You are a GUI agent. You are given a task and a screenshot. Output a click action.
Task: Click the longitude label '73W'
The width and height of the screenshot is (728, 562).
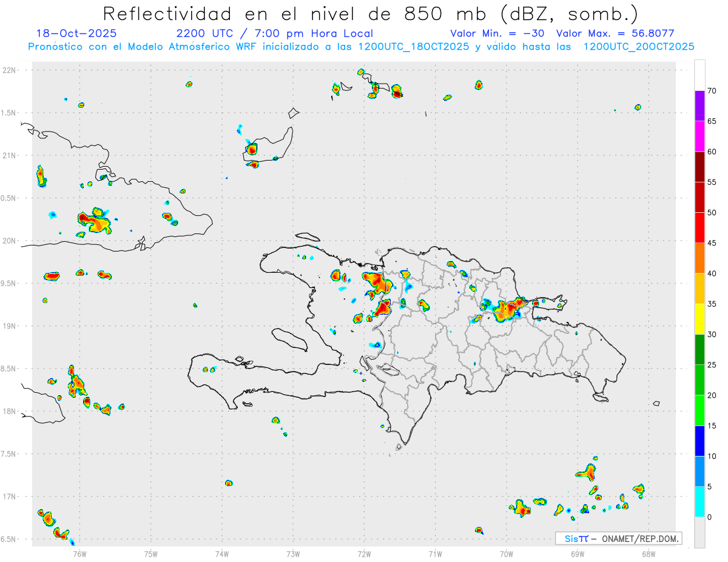click(293, 553)
